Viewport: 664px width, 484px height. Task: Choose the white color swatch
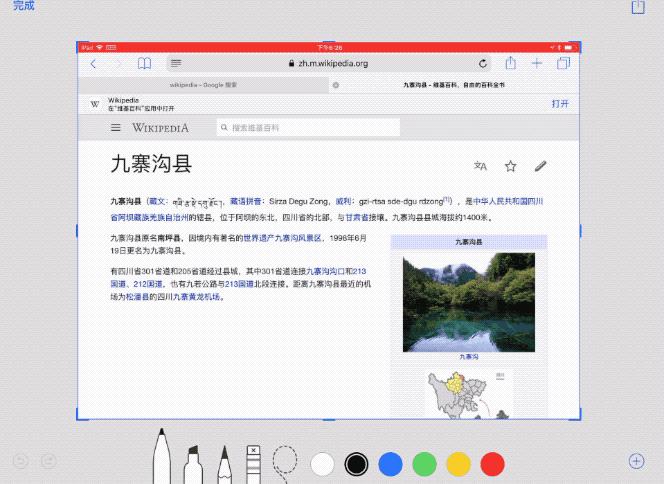[322, 464]
